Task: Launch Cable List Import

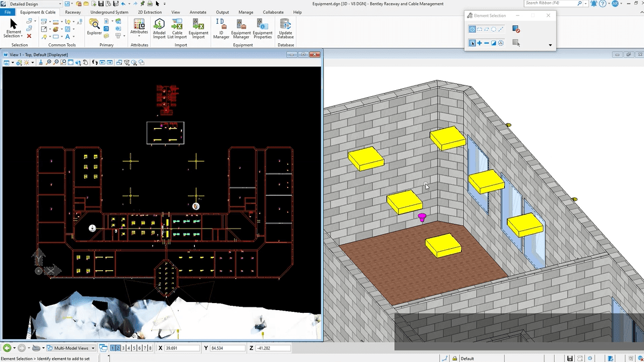Action: (x=177, y=29)
